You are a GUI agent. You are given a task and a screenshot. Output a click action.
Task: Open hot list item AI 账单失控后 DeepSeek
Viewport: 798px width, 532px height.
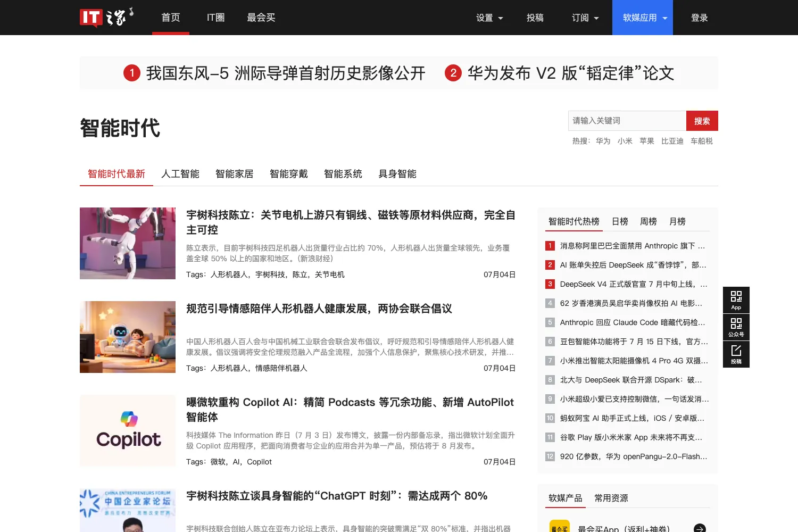coord(633,265)
